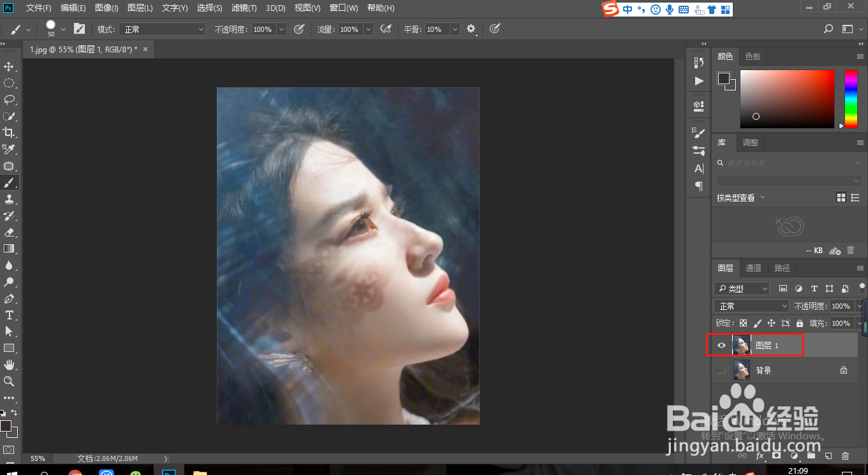
Task: Create a new group folder icon
Action: (811, 456)
